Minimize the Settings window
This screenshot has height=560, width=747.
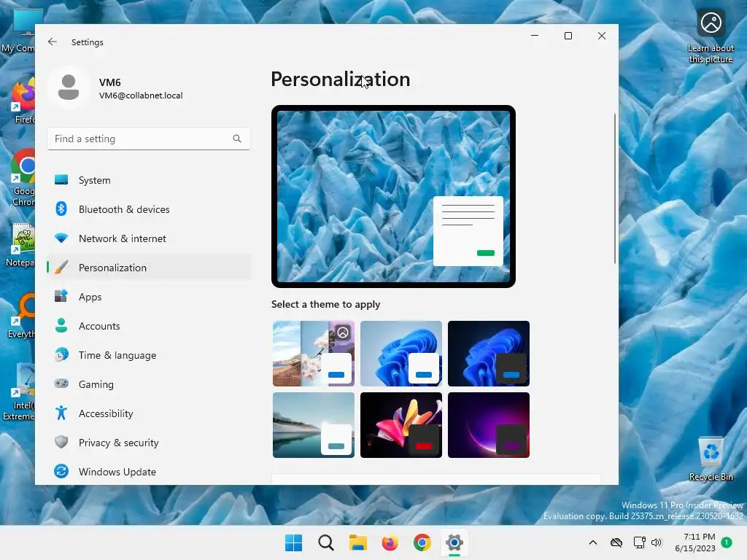click(535, 36)
